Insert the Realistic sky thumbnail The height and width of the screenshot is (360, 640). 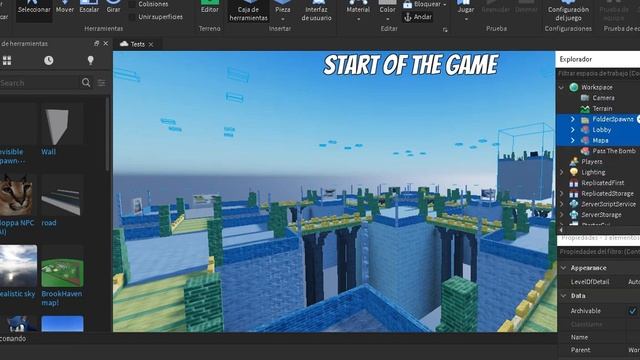pos(18,266)
